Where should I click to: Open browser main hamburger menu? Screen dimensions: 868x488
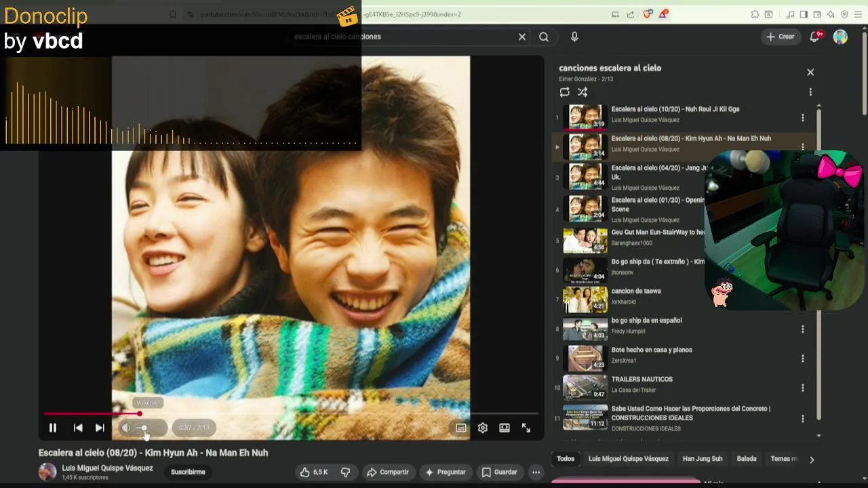(858, 14)
